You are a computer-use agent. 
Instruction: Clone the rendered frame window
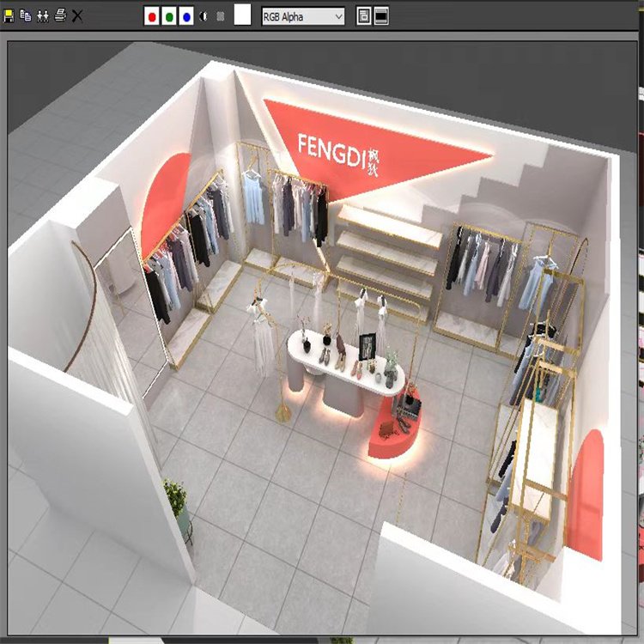click(x=43, y=16)
